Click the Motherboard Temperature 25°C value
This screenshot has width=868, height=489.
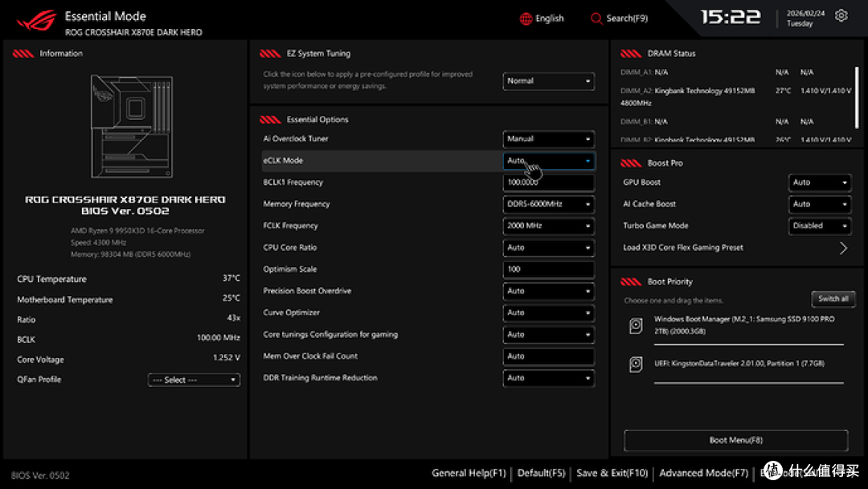[x=231, y=298]
